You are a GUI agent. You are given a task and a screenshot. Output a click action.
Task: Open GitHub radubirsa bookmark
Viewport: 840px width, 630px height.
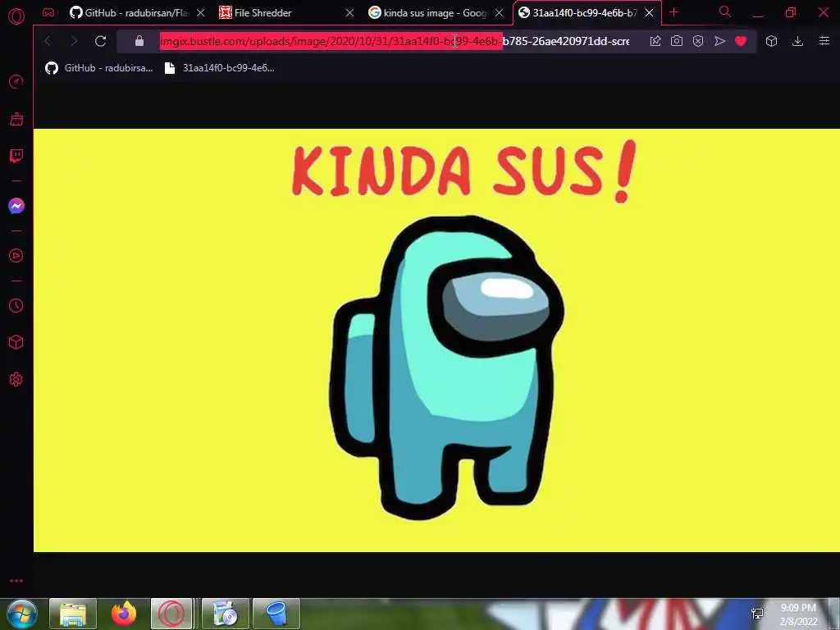pyautogui.click(x=99, y=68)
